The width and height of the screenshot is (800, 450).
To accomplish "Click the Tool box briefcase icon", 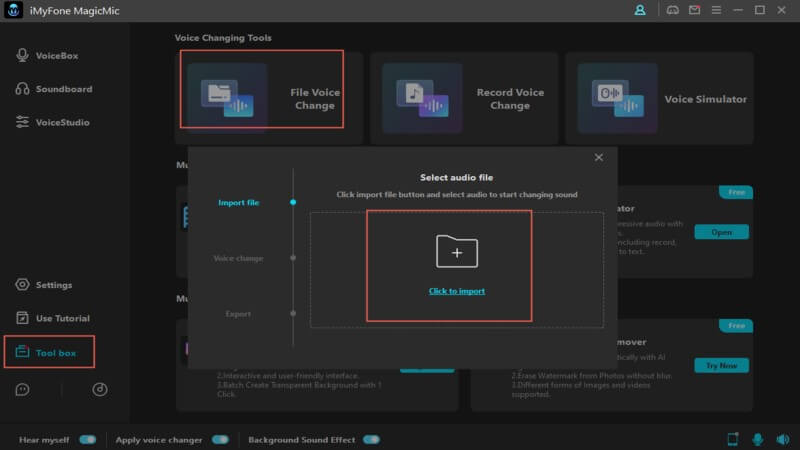I will (x=22, y=352).
